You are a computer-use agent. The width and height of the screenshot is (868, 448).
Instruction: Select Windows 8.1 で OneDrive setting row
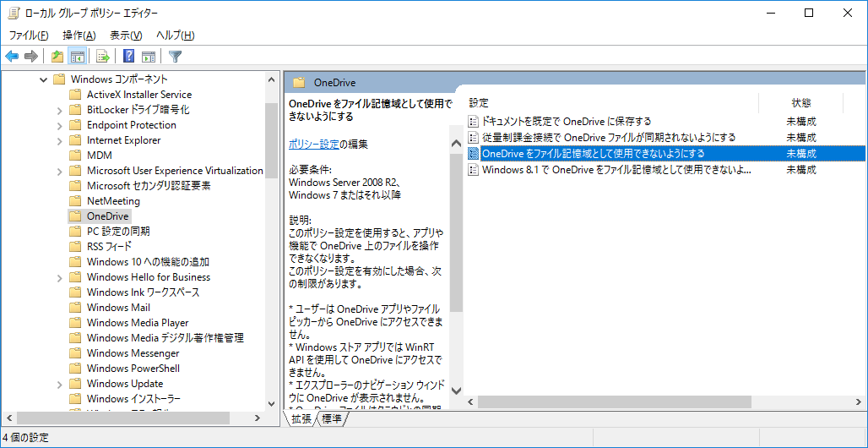tap(616, 170)
